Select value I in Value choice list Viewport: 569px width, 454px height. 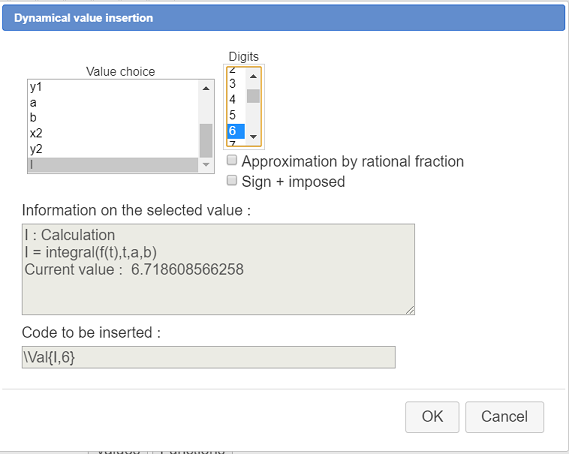(113, 165)
